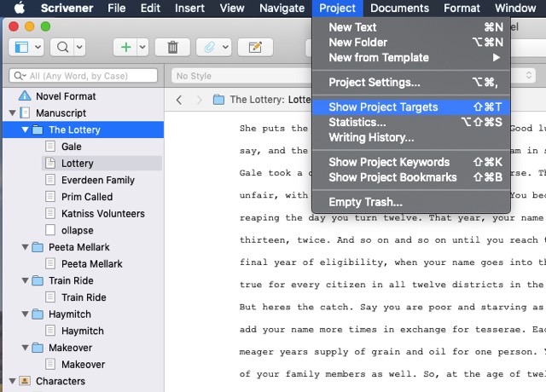
Task: Open the Format menu
Action: click(x=462, y=8)
